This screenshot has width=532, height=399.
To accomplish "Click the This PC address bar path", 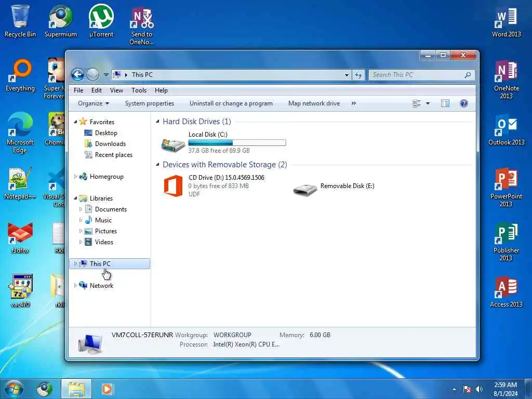I will [142, 75].
